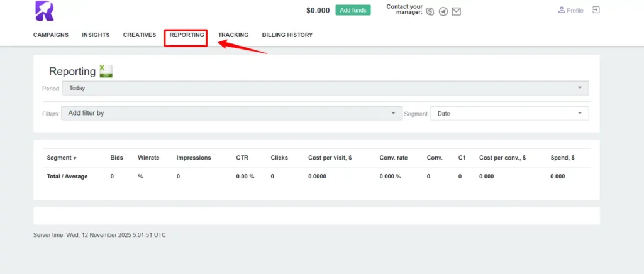644x274 pixels.
Task: Open the Add filter by dropdown
Action: click(231, 113)
